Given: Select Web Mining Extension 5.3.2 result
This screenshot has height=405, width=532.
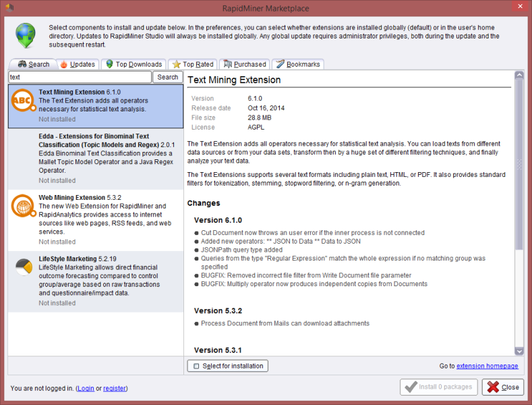Looking at the screenshot, I should click(96, 220).
